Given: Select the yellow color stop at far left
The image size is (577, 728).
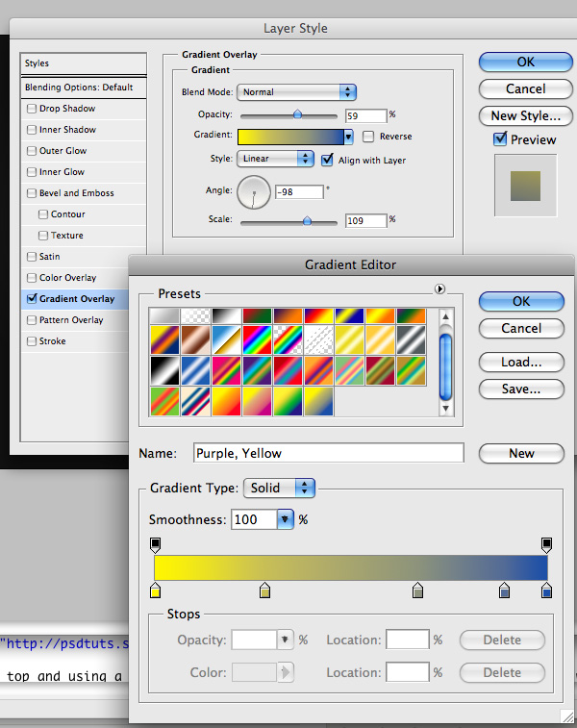Looking at the screenshot, I should (155, 590).
